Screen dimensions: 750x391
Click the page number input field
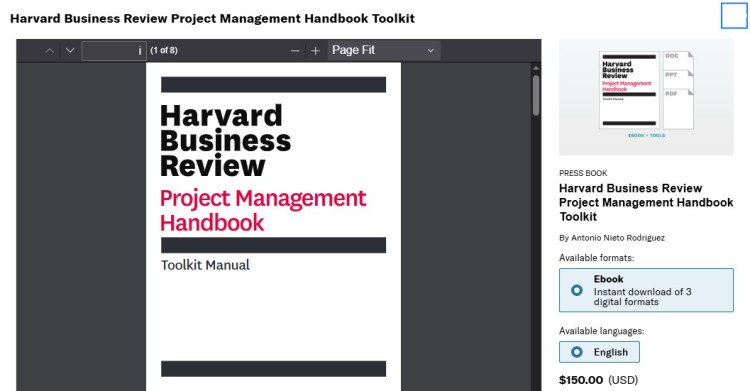coord(114,50)
